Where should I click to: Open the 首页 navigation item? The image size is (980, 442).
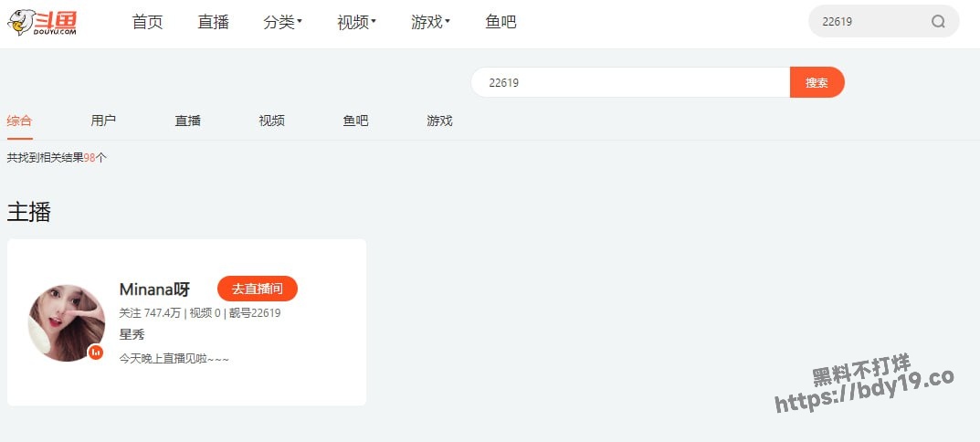pos(147,22)
